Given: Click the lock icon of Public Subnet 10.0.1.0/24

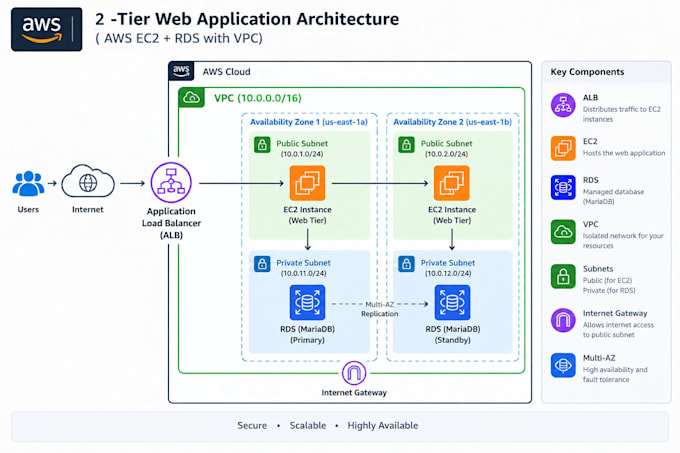Looking at the screenshot, I should click(262, 145).
